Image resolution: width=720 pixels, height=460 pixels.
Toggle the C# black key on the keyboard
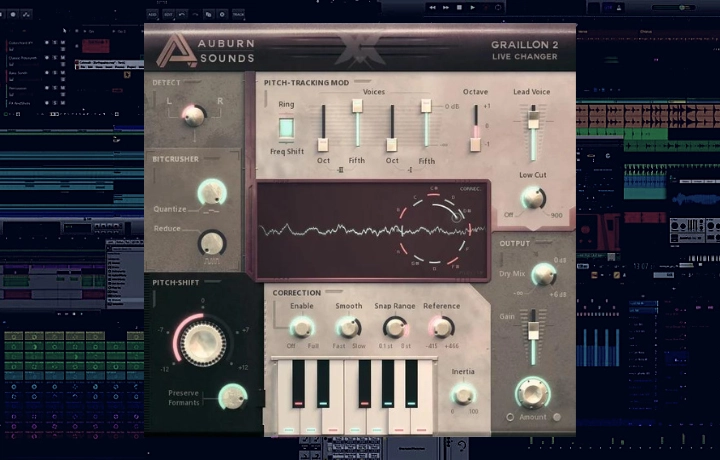299,384
